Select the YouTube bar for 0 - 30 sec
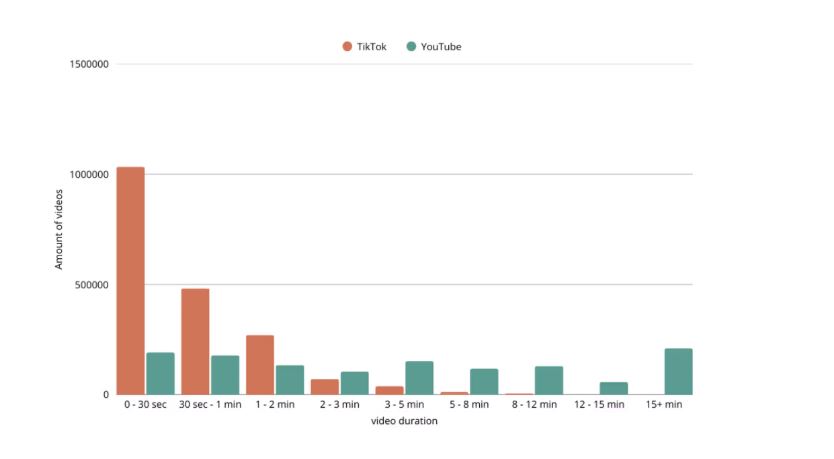The width and height of the screenshot is (834, 459). click(x=160, y=374)
